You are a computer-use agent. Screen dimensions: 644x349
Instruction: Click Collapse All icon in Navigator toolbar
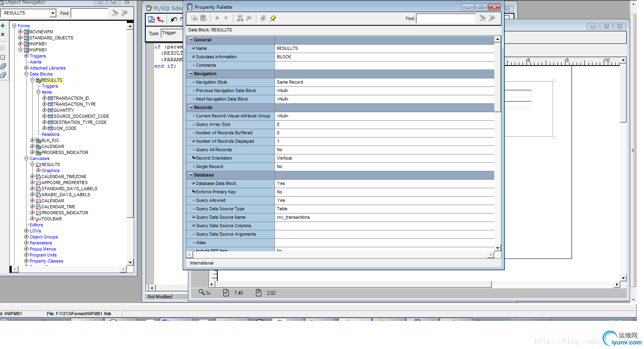pyautogui.click(x=3, y=75)
